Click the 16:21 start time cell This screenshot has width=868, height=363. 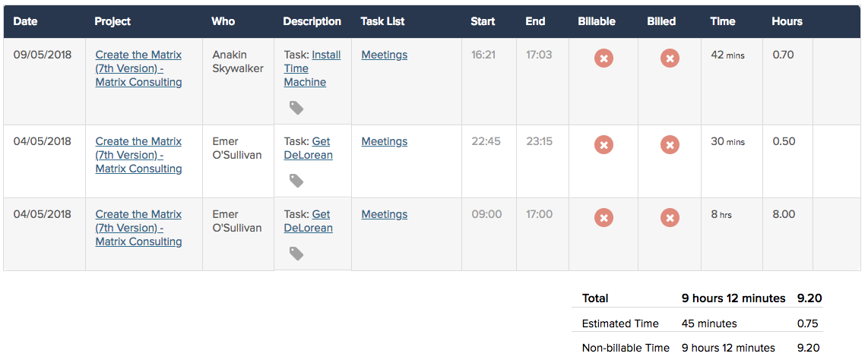(486, 55)
